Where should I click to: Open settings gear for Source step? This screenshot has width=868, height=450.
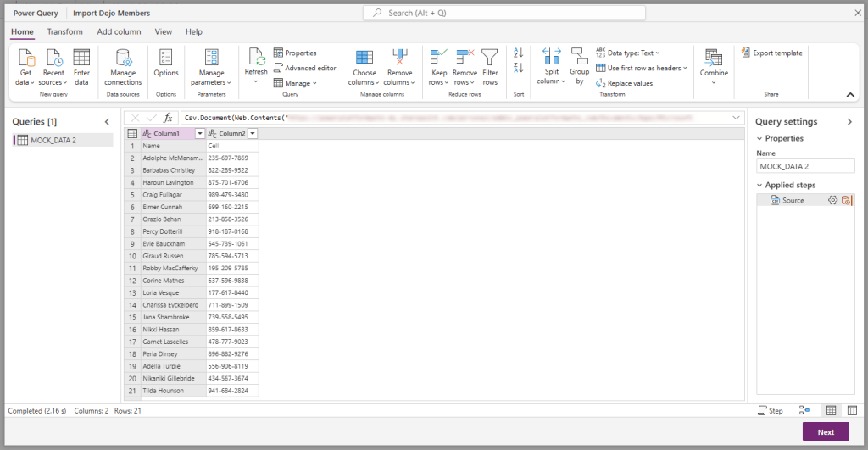point(832,200)
